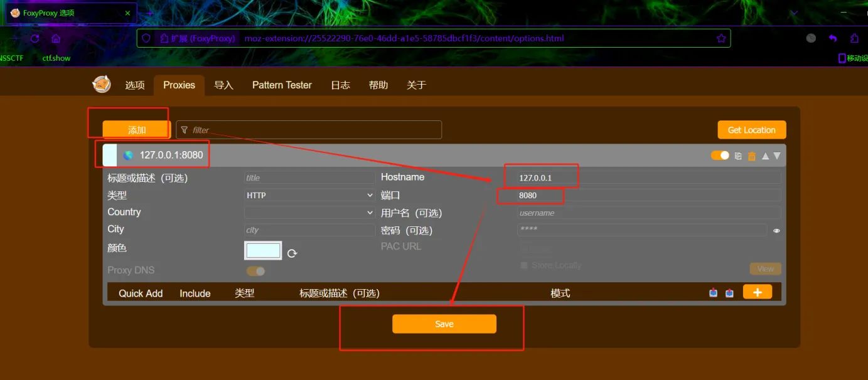
Task: Switch to the 选项 tab
Action: 135,85
